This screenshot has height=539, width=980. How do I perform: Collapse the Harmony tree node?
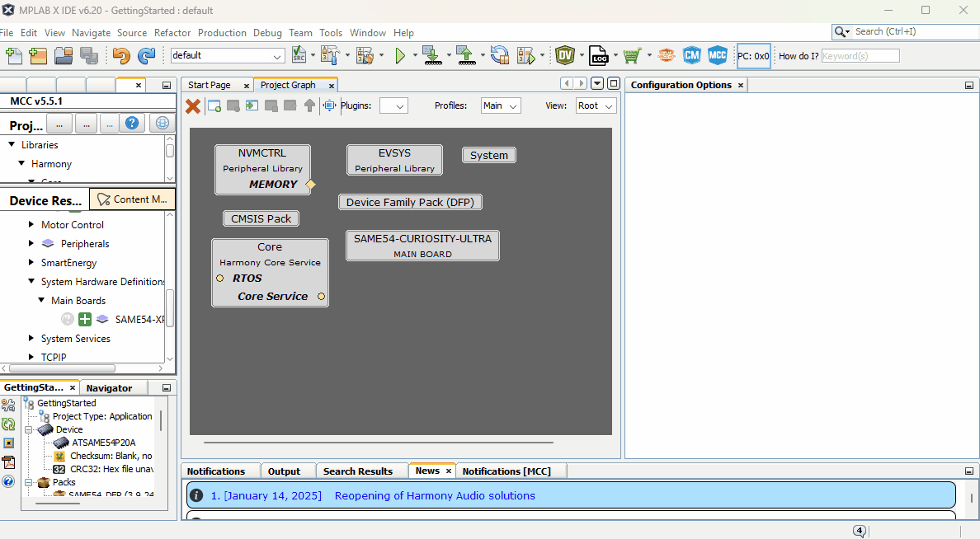click(21, 163)
